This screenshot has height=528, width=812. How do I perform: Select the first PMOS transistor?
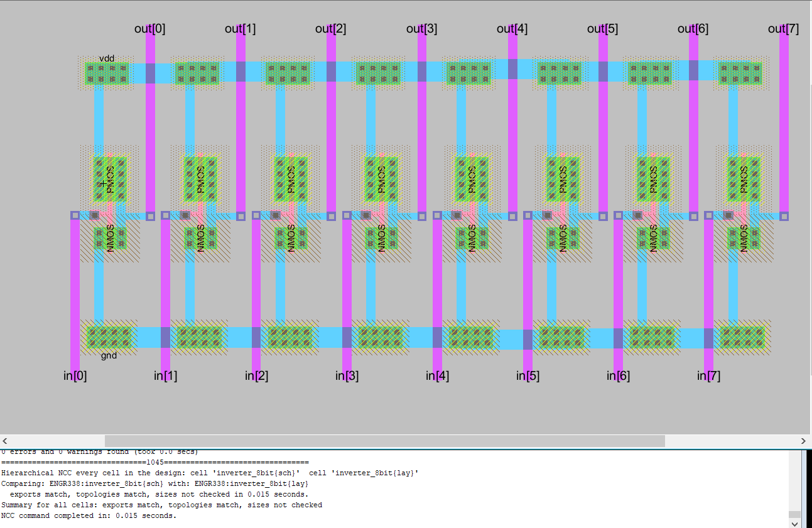coord(110,178)
